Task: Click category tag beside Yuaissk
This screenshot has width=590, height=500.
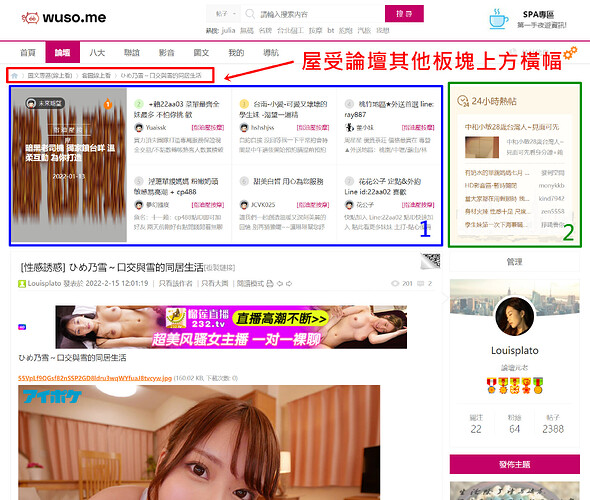Action: 208,128
